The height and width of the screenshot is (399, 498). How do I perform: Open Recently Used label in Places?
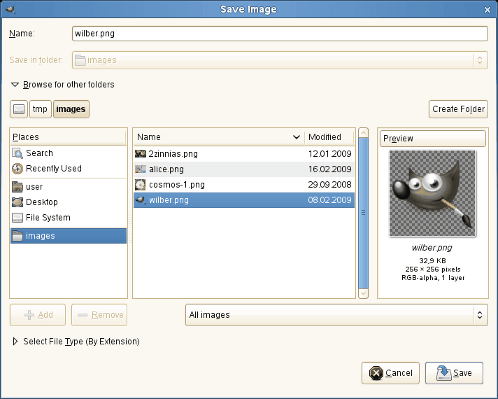(x=54, y=169)
